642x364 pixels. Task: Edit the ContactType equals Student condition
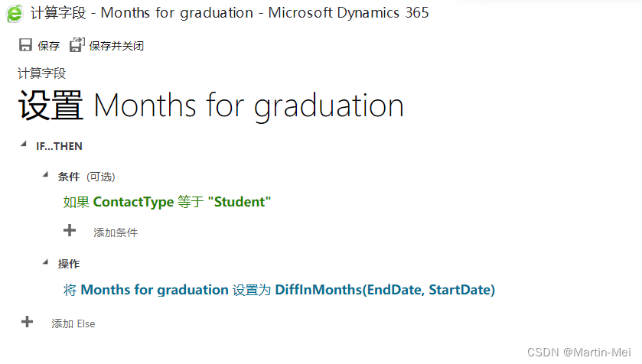click(167, 203)
